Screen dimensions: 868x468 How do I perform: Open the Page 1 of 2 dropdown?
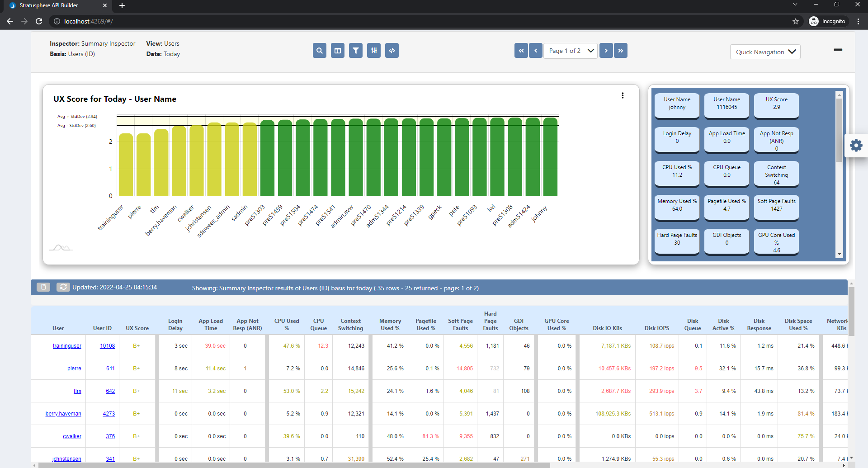point(571,51)
